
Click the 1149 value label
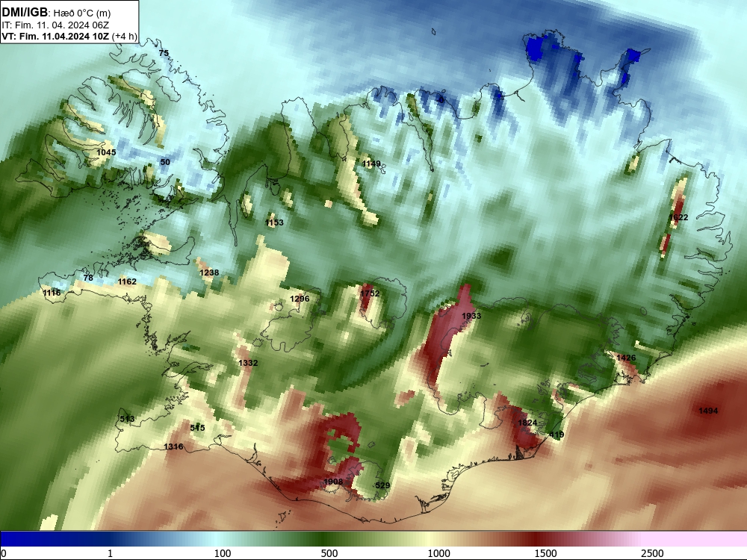(x=371, y=164)
